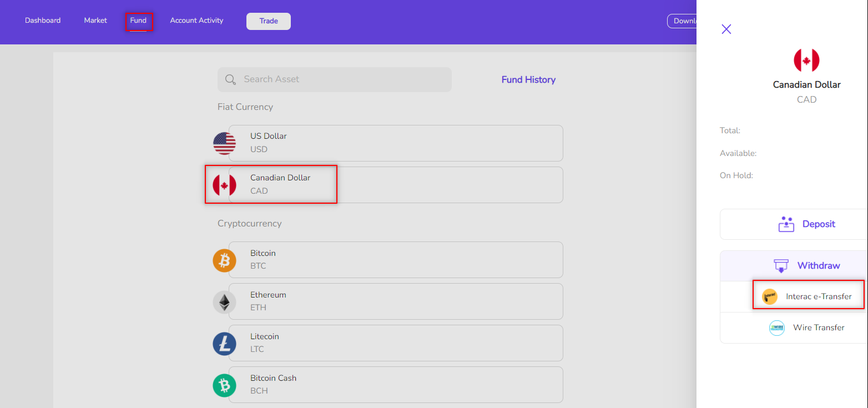The height and width of the screenshot is (408, 868).
Task: Click the Interac e-Transfer logo icon
Action: 770,297
